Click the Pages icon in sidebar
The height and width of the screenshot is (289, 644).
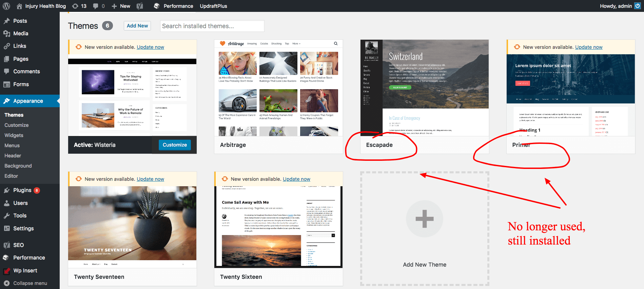pyautogui.click(x=6, y=59)
